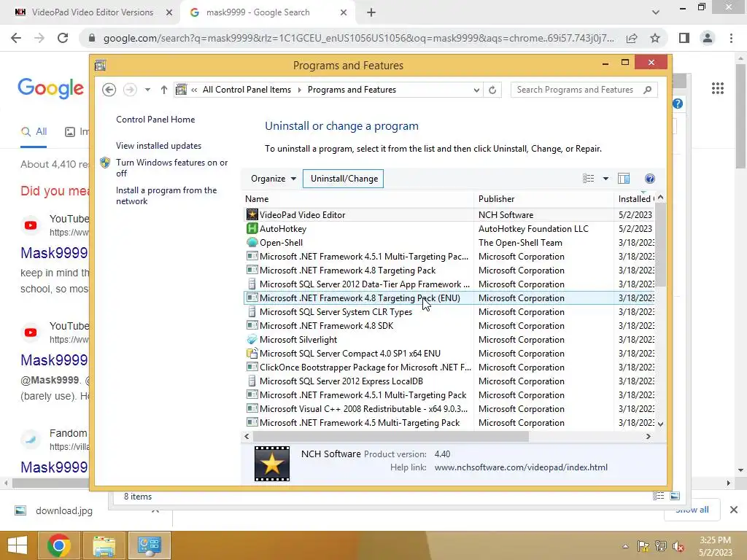Select SQL Server 2012 Data-Tier App Framework
The height and width of the screenshot is (560, 747).
coord(449,284)
